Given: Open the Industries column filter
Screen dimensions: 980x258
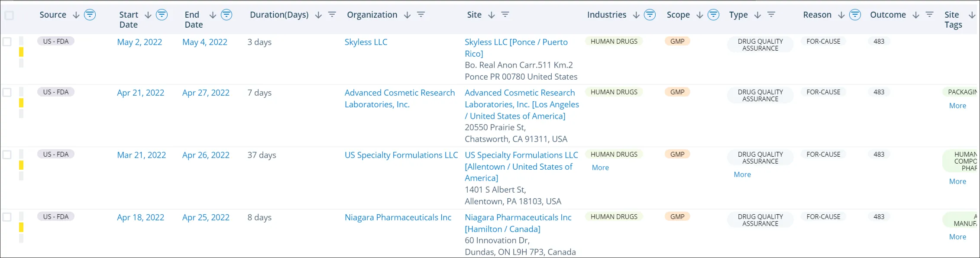Looking at the screenshot, I should [650, 14].
